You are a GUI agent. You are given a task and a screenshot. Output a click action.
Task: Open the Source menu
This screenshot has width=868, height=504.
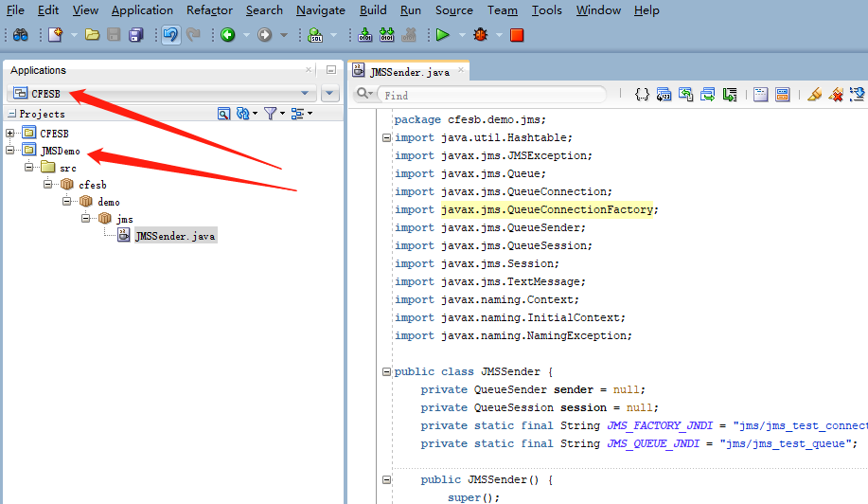(x=454, y=10)
